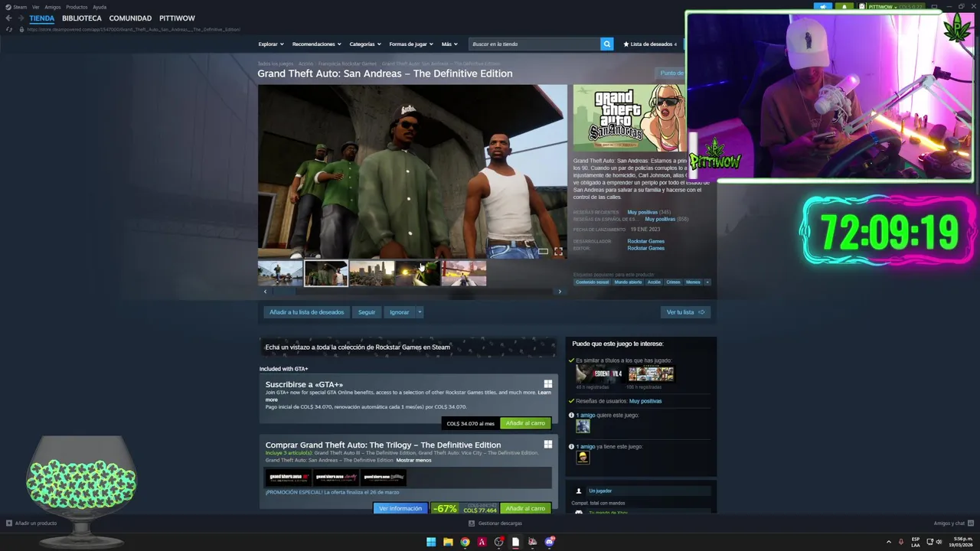The width and height of the screenshot is (980, 551).
Task: Click the announcements megaphone icon in the title bar
Action: 823,7
